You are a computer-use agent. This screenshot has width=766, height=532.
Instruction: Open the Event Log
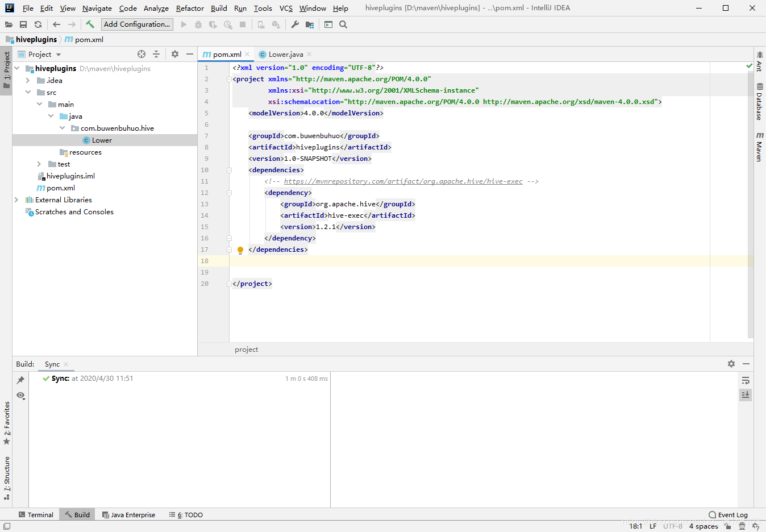(728, 514)
